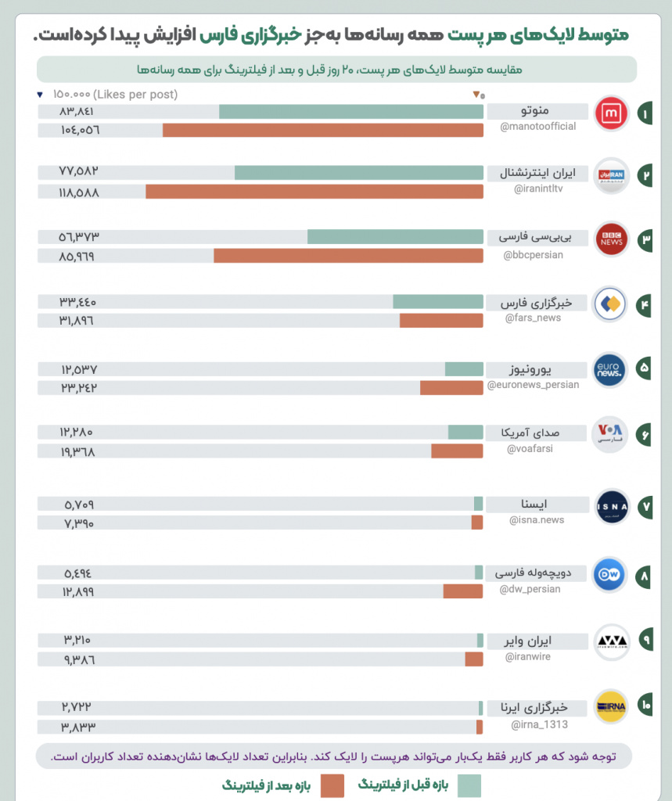Image resolution: width=672 pixels, height=801 pixels.
Task: Click the Euronews logo icon
Action: [x=610, y=368]
